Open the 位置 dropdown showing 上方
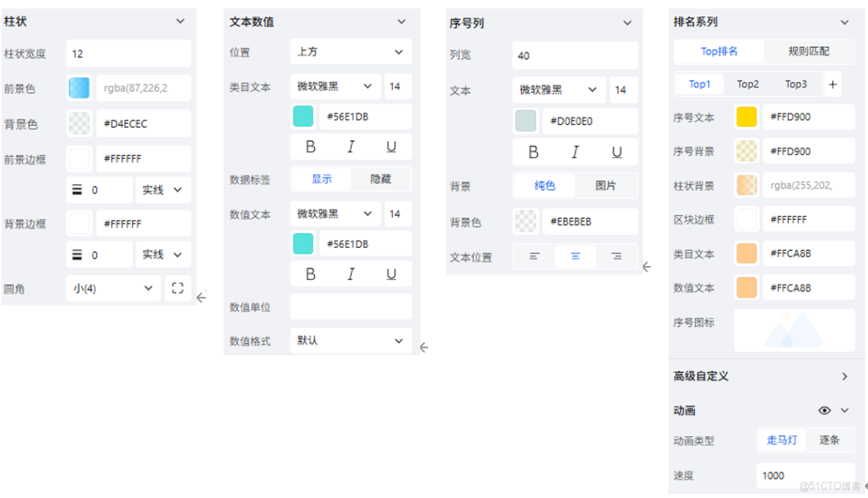 [350, 51]
